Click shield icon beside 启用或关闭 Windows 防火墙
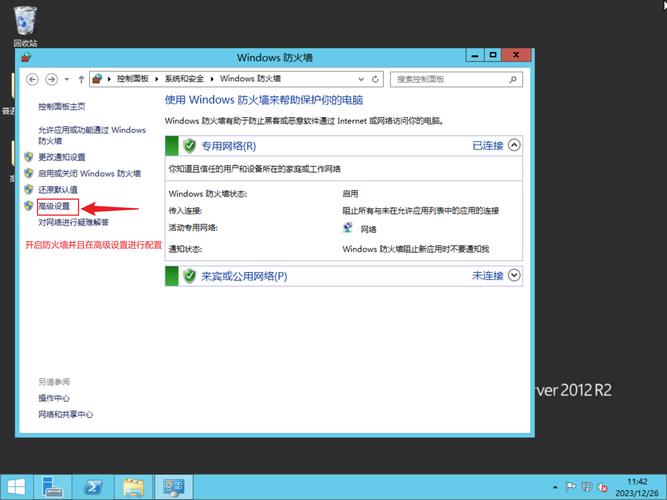667x500 pixels. 29,173
